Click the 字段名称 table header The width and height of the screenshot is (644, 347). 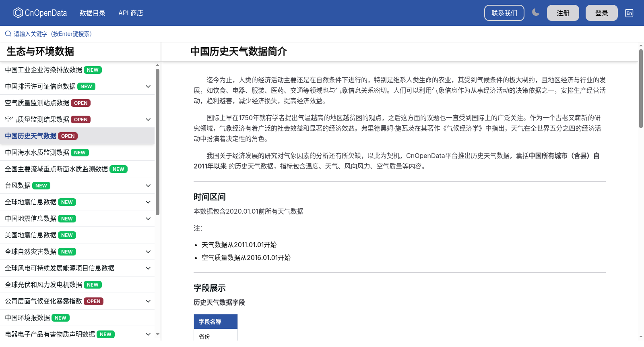click(216, 322)
